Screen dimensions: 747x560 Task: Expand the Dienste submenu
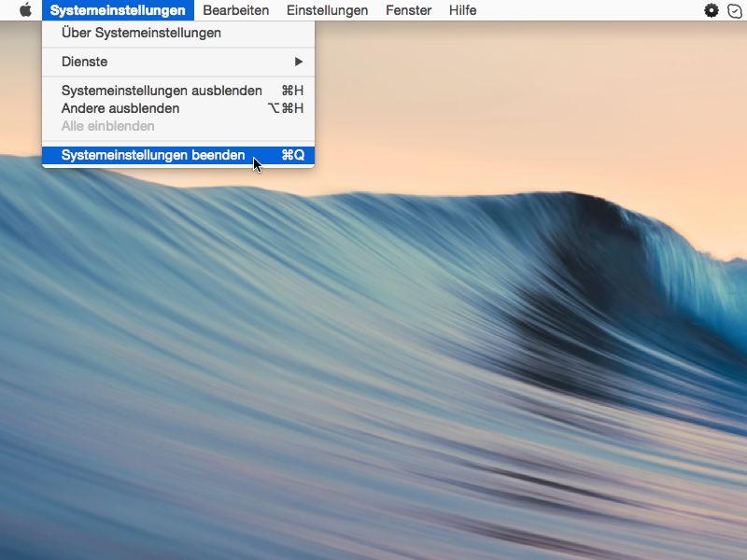click(x=178, y=62)
